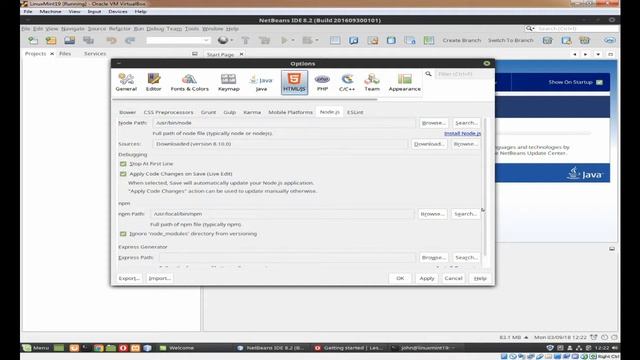This screenshot has width=640, height=360.
Task: Click the Switch To Branch toolbar button
Action: pyautogui.click(x=511, y=40)
